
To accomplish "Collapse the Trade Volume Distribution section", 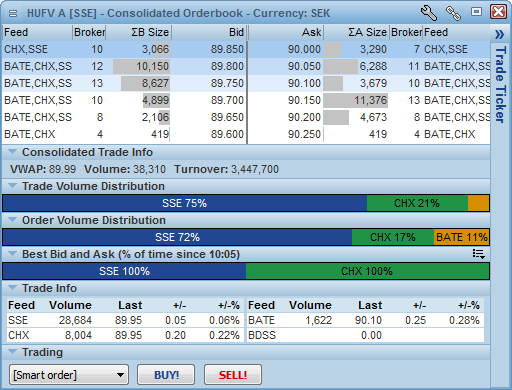I will coord(12,186).
